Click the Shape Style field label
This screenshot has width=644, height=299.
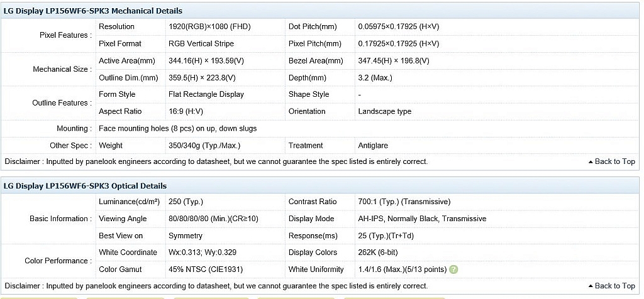tap(309, 94)
